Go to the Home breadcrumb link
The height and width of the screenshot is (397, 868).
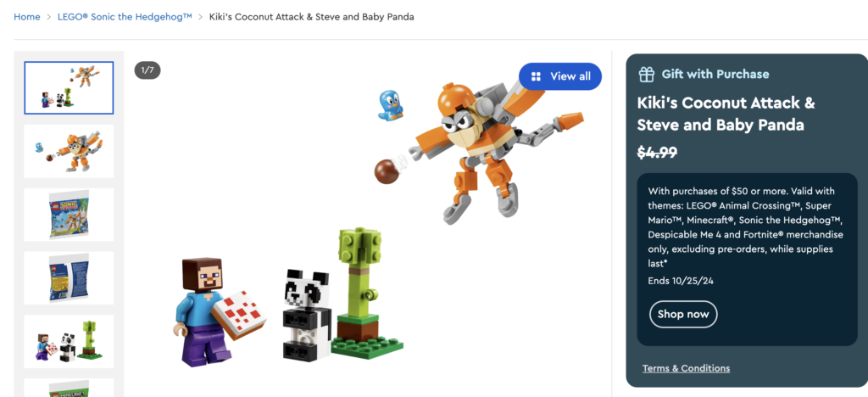point(27,17)
